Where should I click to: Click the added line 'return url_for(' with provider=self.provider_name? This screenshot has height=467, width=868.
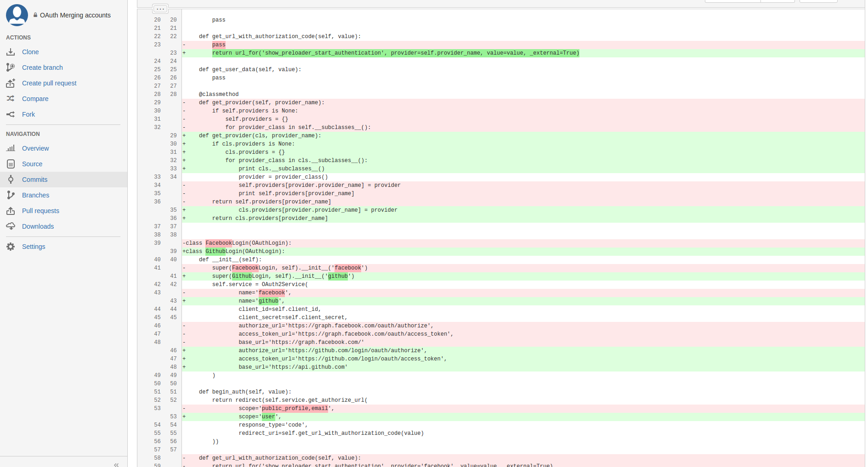[396, 53]
